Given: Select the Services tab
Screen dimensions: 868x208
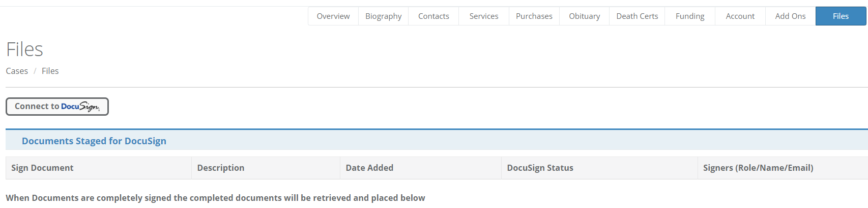Looking at the screenshot, I should (x=484, y=16).
